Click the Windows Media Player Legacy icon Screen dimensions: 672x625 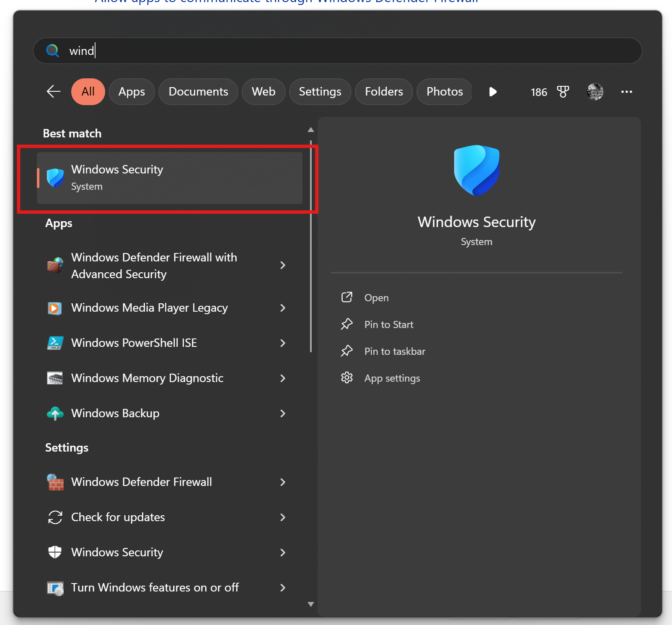pos(55,308)
